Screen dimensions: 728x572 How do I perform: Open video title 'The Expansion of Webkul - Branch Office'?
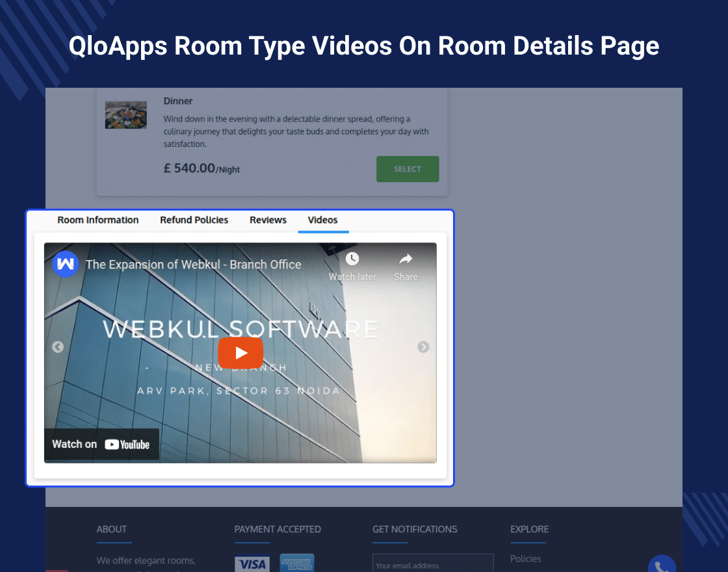point(194,265)
